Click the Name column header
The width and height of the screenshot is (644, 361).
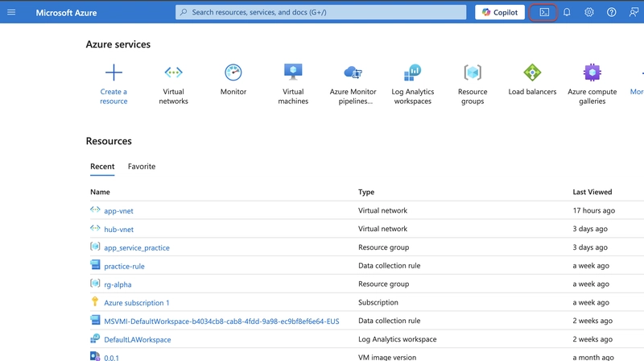pos(100,192)
